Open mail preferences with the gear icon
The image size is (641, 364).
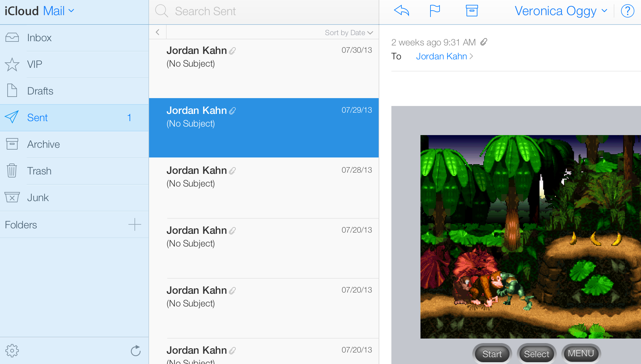click(12, 350)
